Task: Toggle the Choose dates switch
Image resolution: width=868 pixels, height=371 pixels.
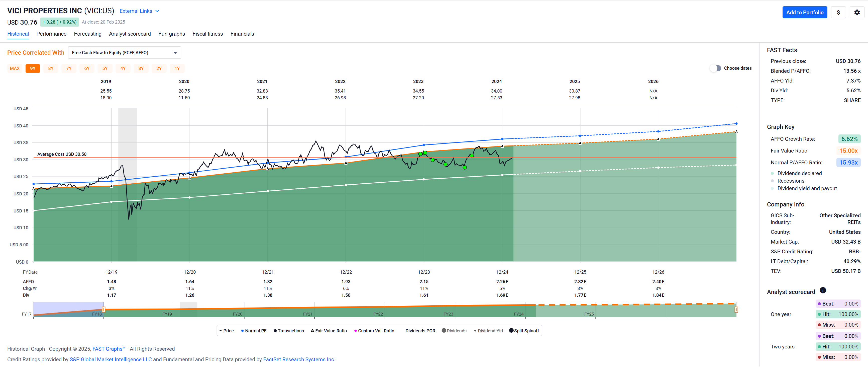Action: 715,68
